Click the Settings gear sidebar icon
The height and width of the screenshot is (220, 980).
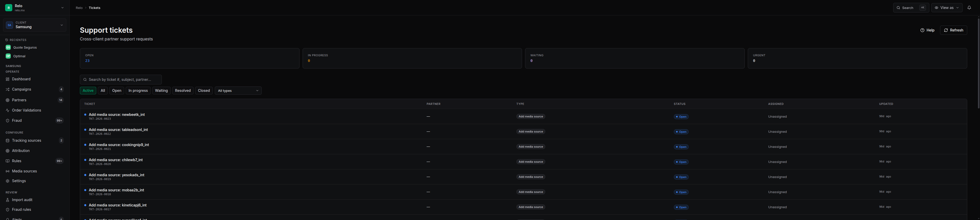click(x=7, y=181)
